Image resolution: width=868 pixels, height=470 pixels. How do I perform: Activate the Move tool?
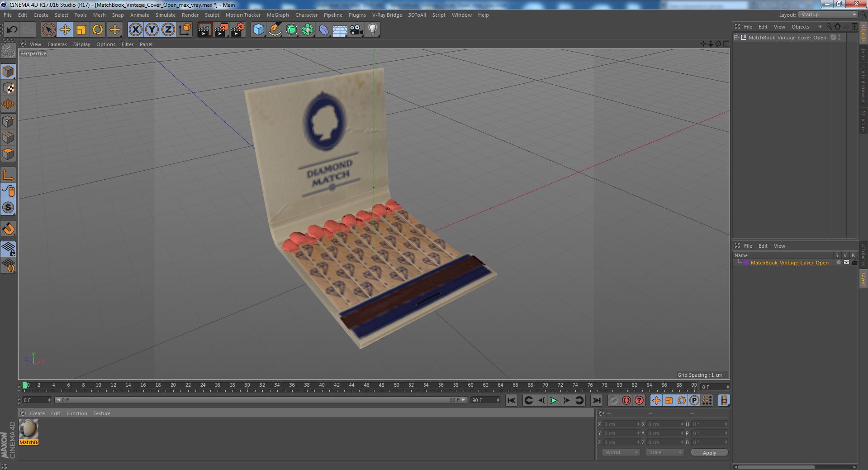coord(65,30)
